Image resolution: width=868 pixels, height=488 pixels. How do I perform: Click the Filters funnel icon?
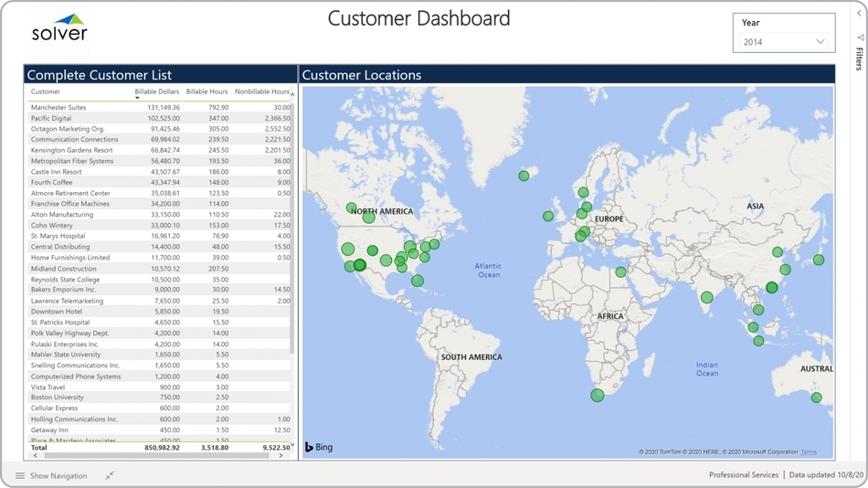860,38
